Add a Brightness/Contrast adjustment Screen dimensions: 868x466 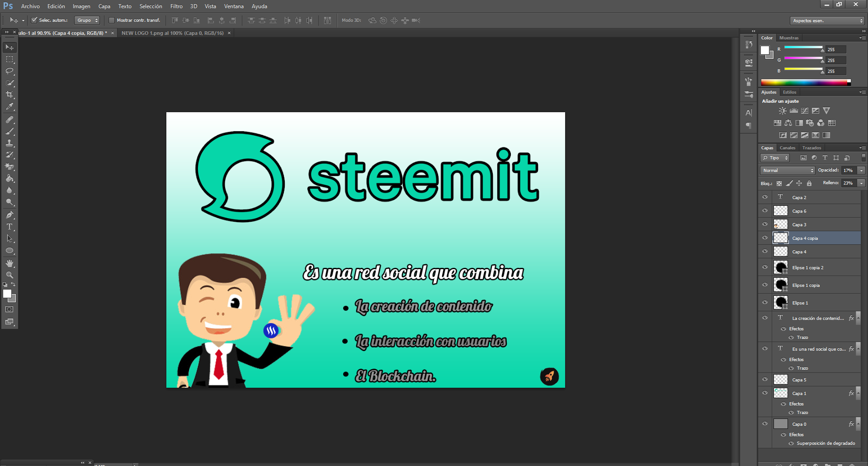click(x=783, y=110)
